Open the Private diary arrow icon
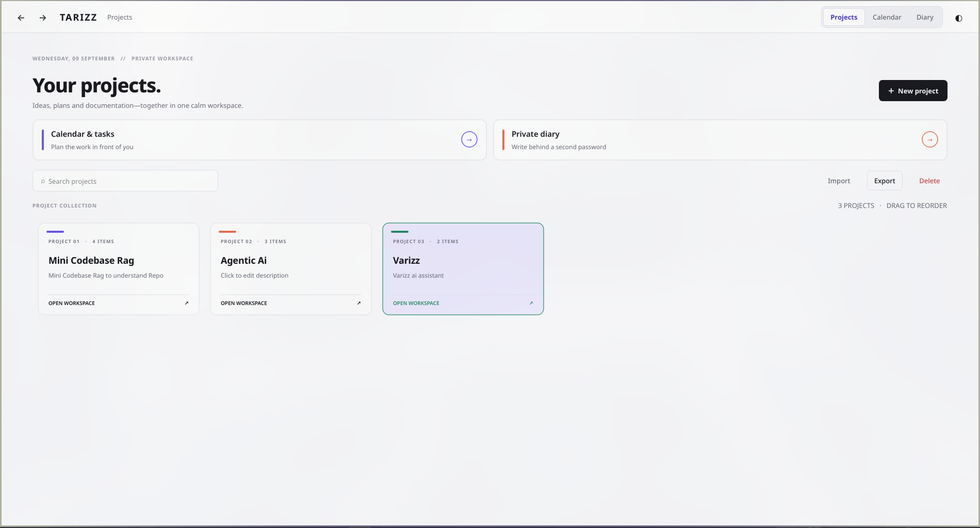 click(x=930, y=139)
